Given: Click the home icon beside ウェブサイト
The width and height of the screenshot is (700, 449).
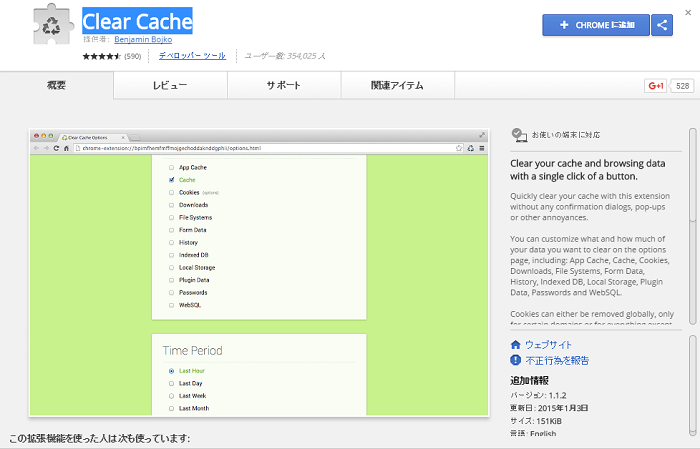Looking at the screenshot, I should (516, 345).
